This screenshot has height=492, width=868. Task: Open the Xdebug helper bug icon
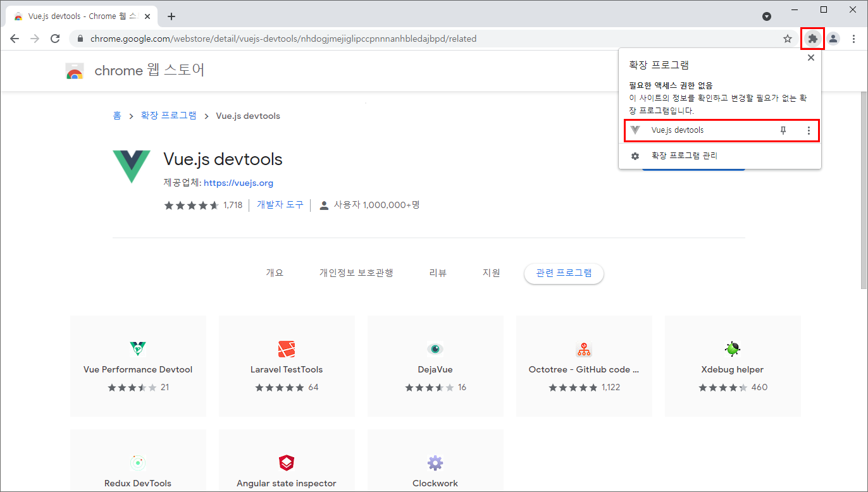point(733,349)
